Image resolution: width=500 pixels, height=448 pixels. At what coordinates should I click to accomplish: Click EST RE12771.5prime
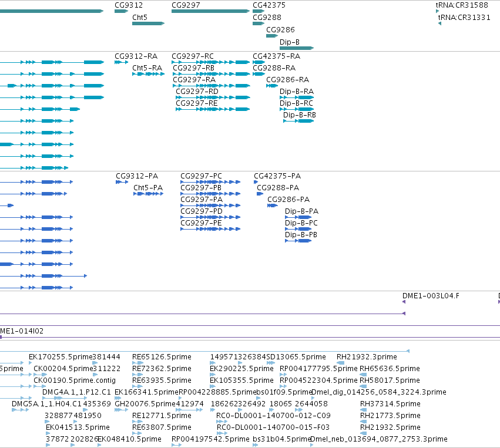[x=162, y=416]
